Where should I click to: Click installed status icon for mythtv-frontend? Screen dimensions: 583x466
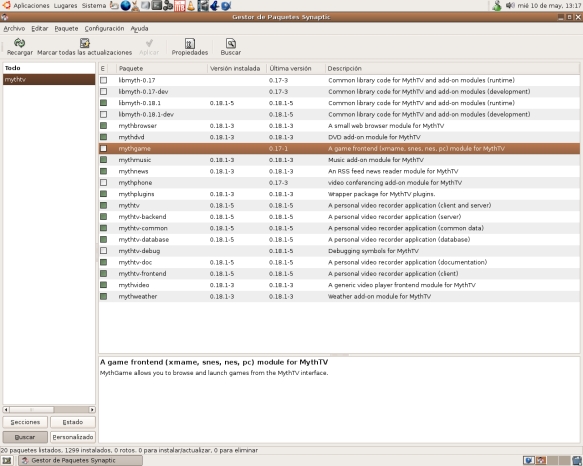click(x=103, y=274)
